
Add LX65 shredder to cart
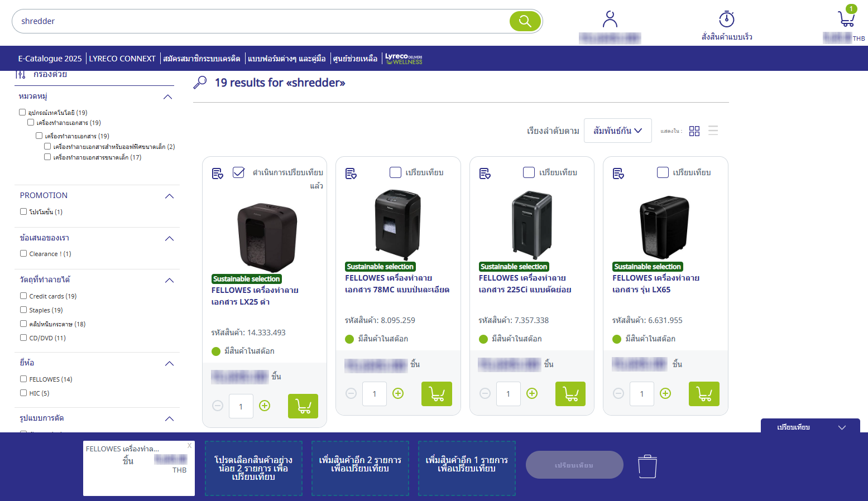tap(704, 394)
